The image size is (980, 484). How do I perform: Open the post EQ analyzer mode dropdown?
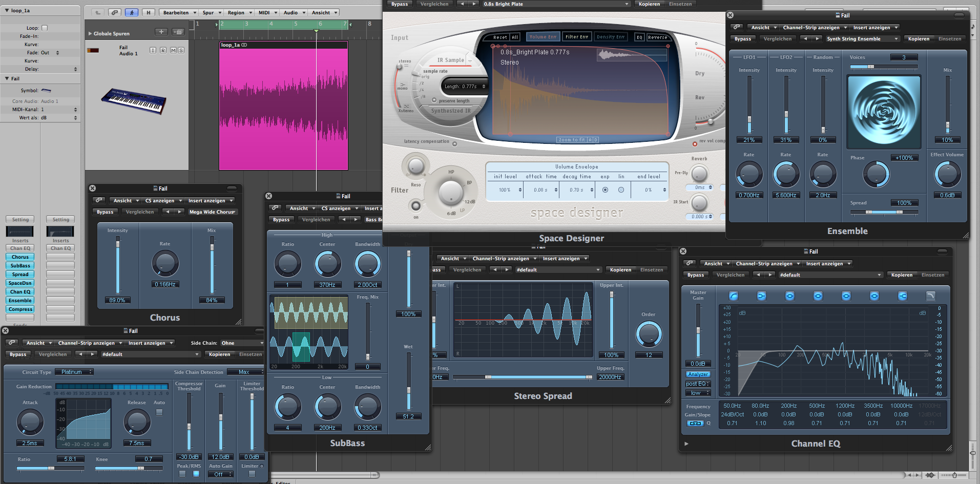tap(698, 384)
